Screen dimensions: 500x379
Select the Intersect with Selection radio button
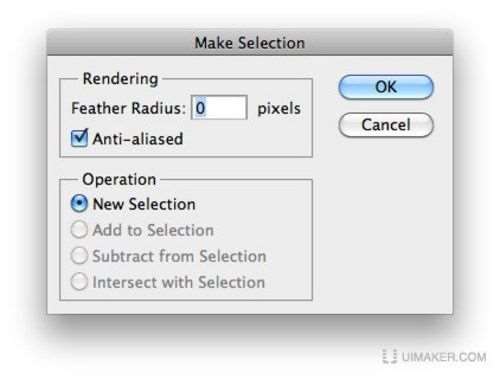tap(79, 282)
